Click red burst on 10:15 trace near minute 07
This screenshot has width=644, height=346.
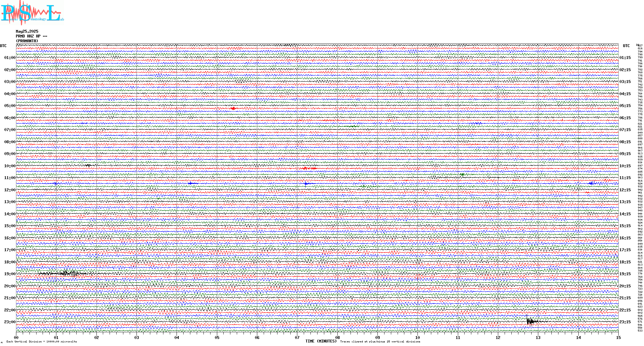pyautogui.click(x=310, y=168)
